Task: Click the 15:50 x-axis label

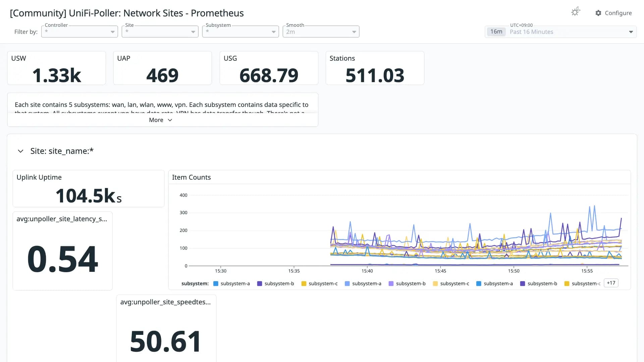Action: pos(514,271)
